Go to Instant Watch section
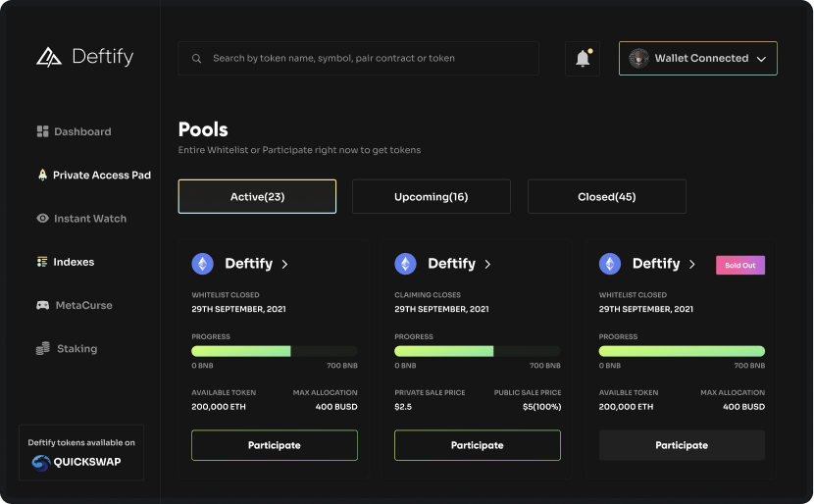Image resolution: width=814 pixels, height=504 pixels. (81, 219)
